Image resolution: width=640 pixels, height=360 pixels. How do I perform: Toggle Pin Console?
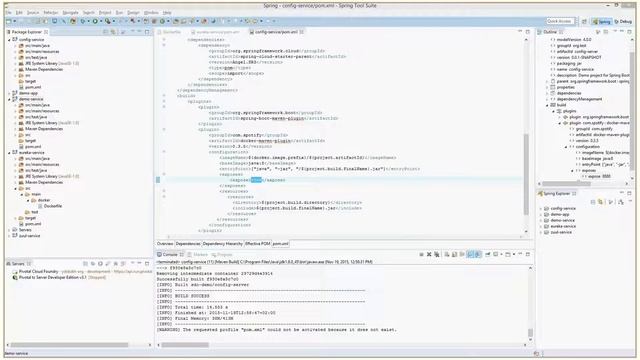(x=488, y=254)
